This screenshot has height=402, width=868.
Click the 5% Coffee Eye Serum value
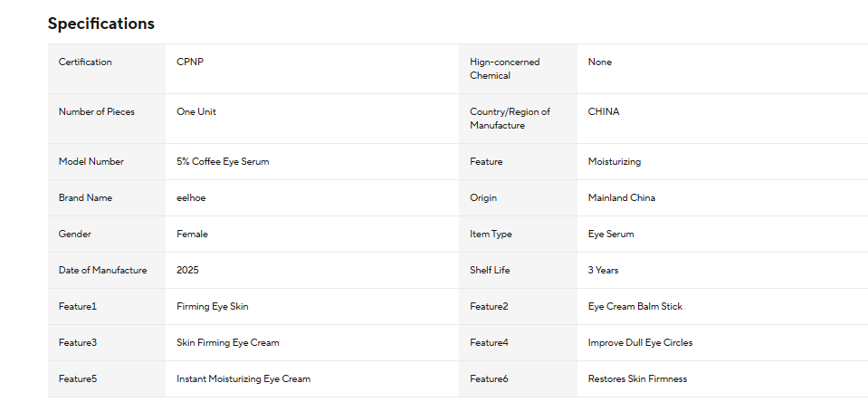pos(223,162)
